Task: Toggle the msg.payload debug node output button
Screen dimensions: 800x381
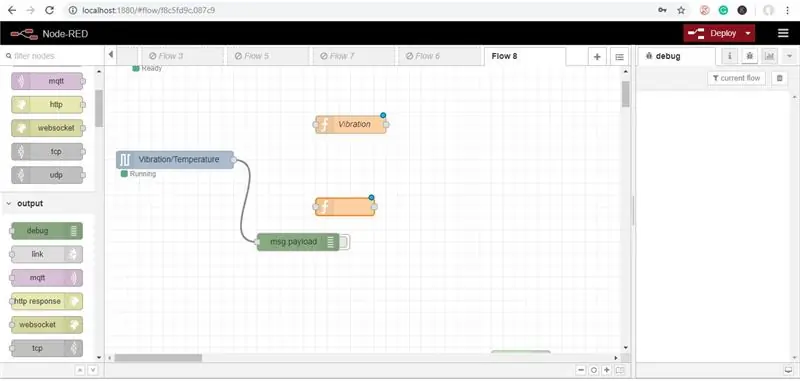Action: (344, 242)
